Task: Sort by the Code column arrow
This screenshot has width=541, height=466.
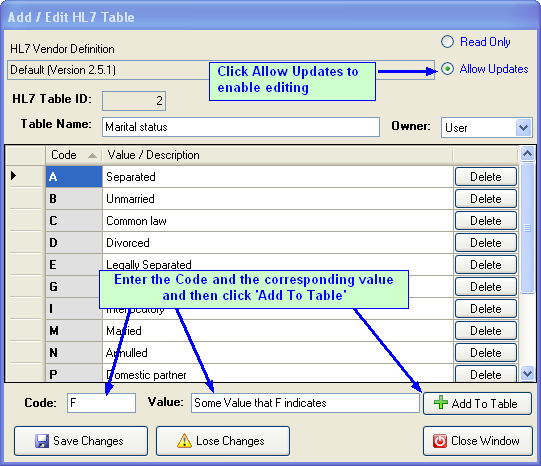Action: [92, 156]
